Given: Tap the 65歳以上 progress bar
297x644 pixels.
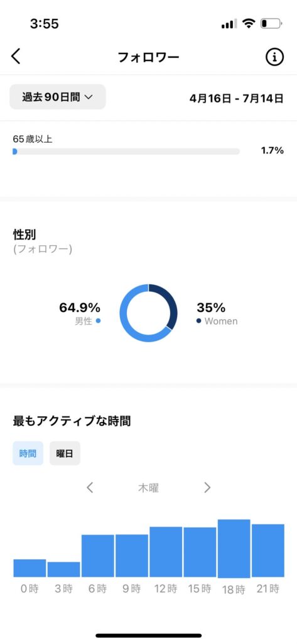Looking at the screenshot, I should tap(126, 152).
